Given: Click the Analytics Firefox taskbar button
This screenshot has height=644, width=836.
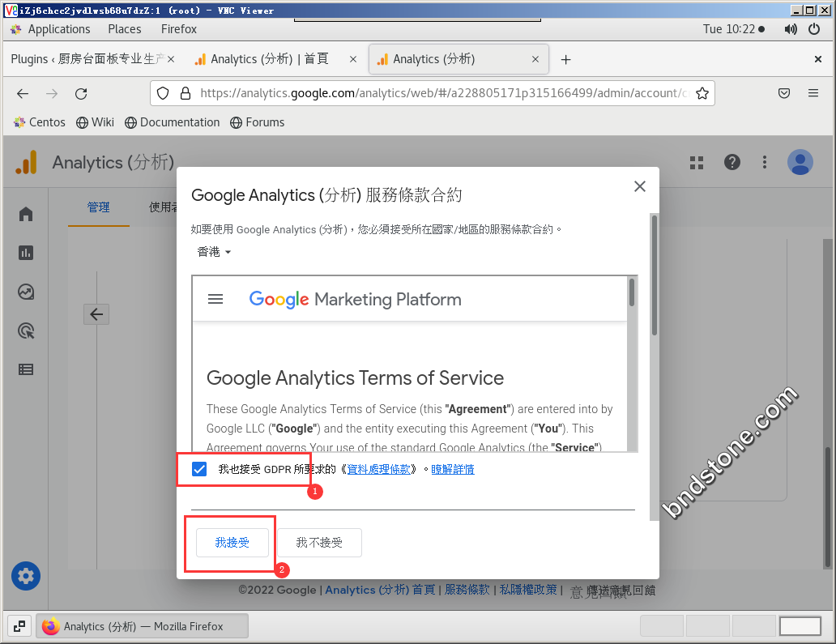Looking at the screenshot, I should [x=143, y=626].
